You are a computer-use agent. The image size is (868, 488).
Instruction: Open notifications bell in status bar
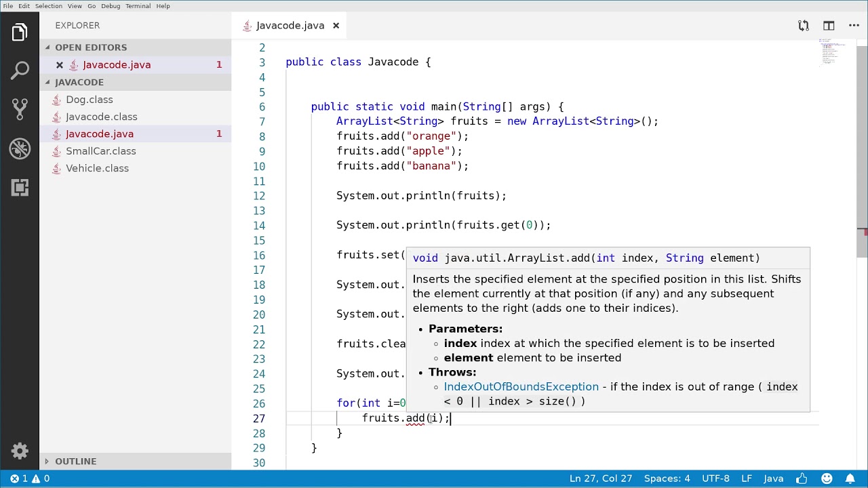(850, 479)
